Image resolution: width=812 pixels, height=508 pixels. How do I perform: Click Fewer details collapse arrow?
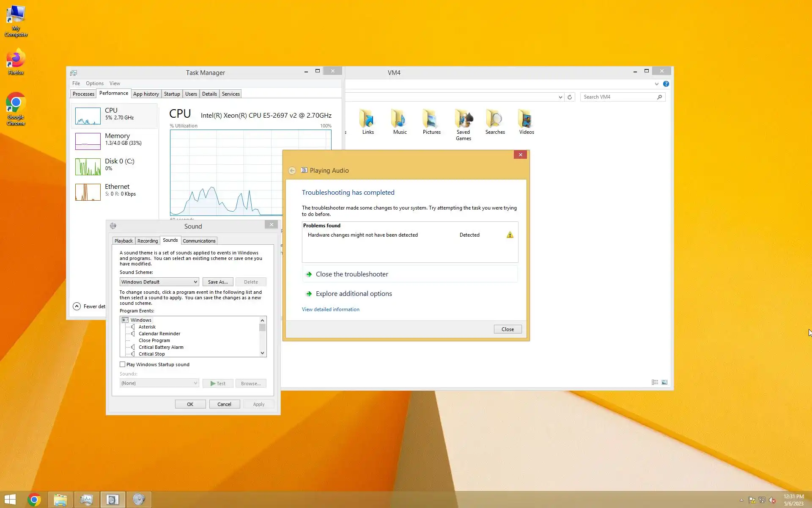[x=77, y=306]
